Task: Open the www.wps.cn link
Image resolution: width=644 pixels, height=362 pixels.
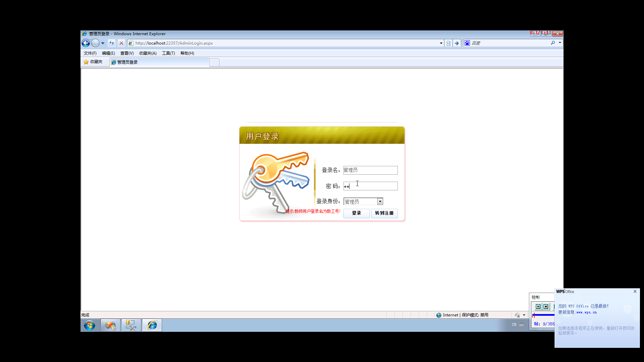Action: [586, 312]
